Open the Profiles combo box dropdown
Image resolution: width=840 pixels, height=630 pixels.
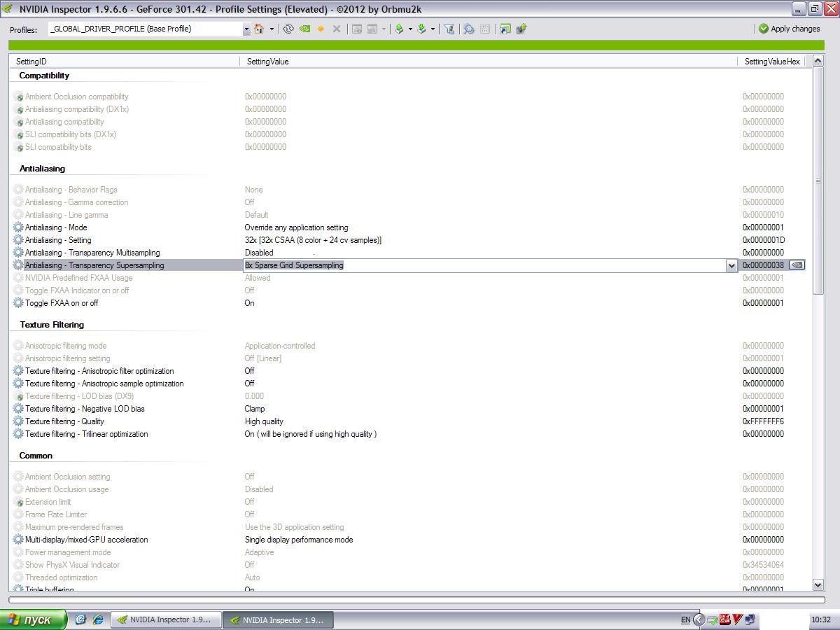coord(246,29)
